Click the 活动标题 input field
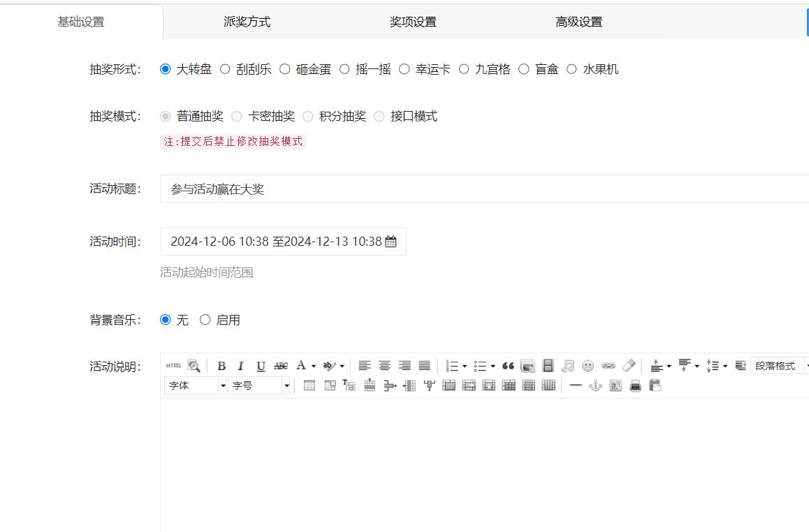Viewport: 809px width, 532px height. coord(484,189)
